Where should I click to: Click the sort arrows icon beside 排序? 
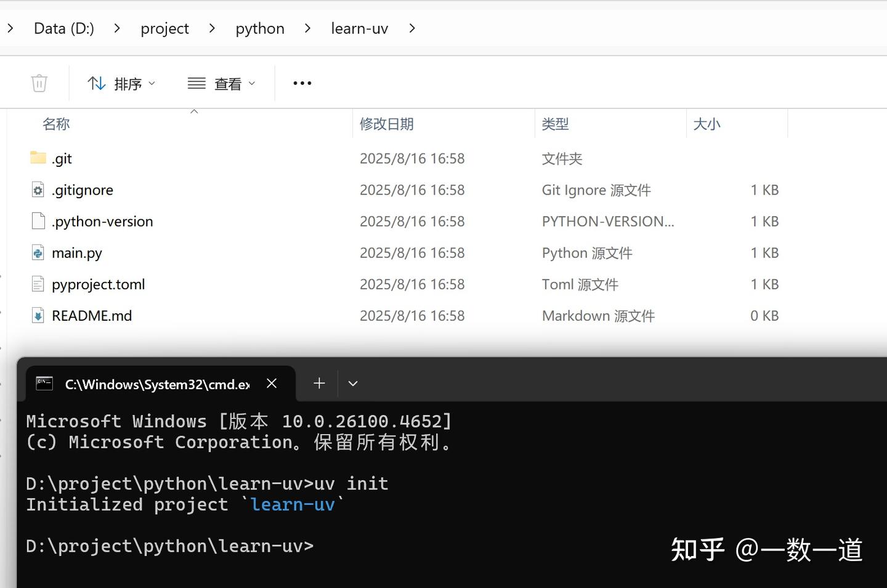point(96,83)
